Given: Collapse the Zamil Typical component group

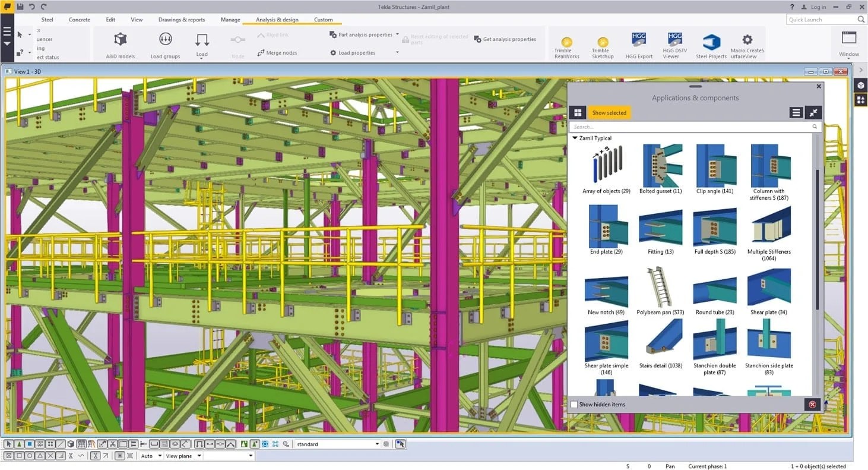Looking at the screenshot, I should pos(574,137).
